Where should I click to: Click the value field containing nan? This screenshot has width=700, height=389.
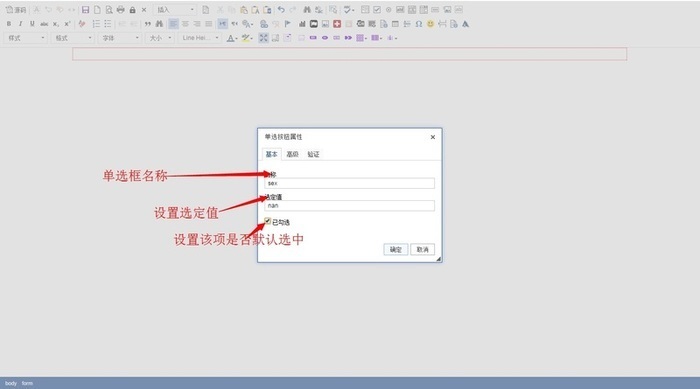[x=350, y=205]
